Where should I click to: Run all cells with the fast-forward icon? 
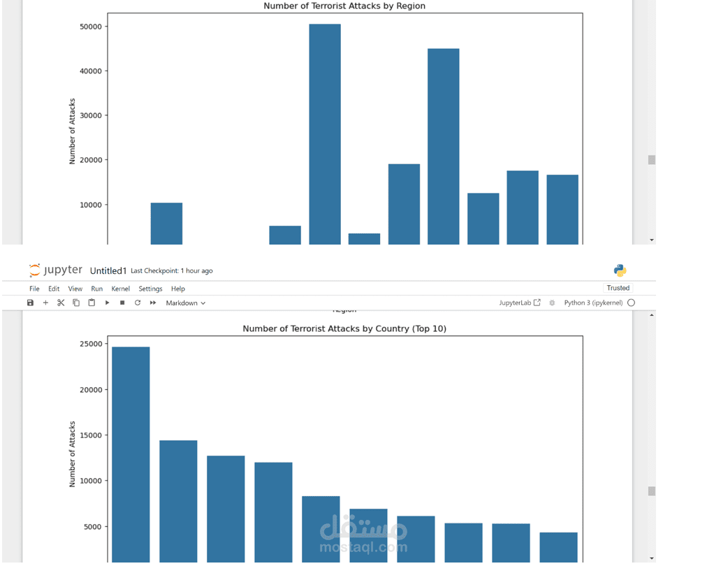coord(153,303)
